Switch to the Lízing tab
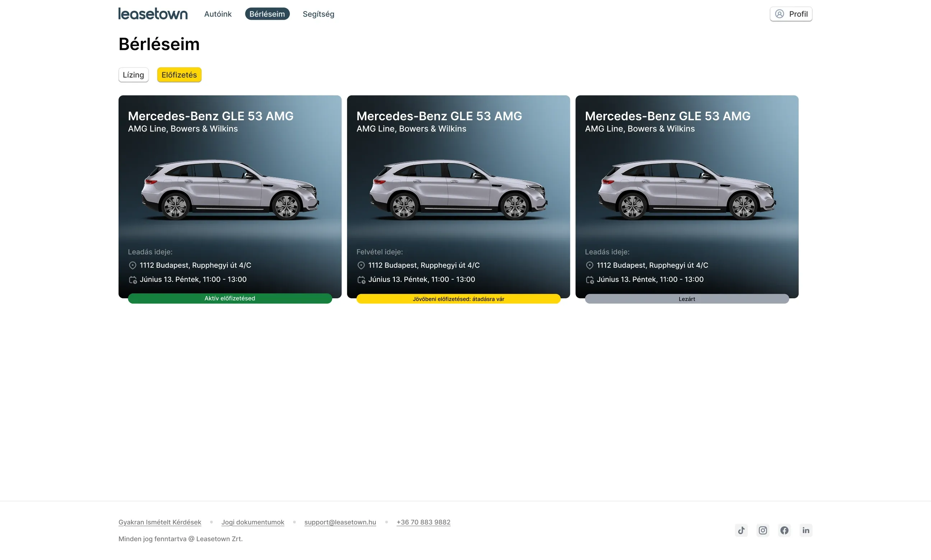Screen dimensions: 931x560 [133, 75]
